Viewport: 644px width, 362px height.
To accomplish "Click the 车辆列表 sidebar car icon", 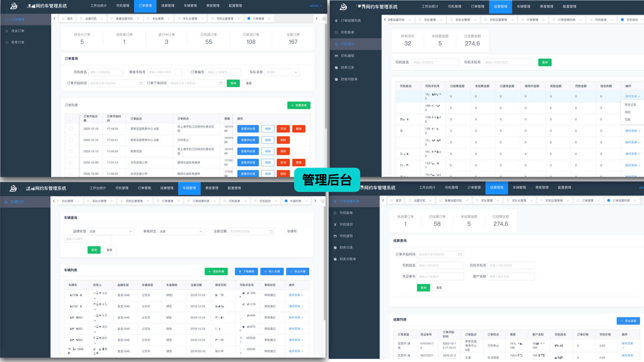I will [x=6, y=202].
